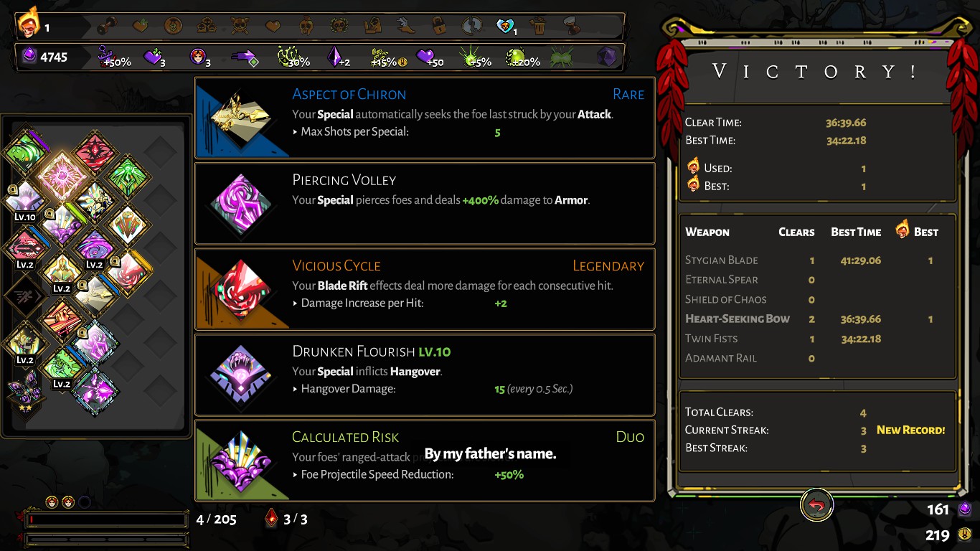Open the Aspect of Chiron boon entry
Viewport: 980px width, 551px height.
click(425, 118)
